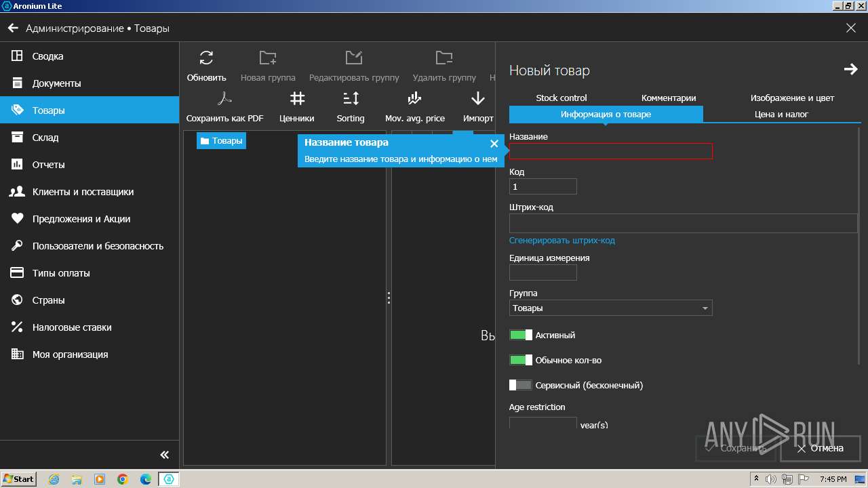Toggle the Активный switch
The height and width of the screenshot is (488, 868).
521,335
